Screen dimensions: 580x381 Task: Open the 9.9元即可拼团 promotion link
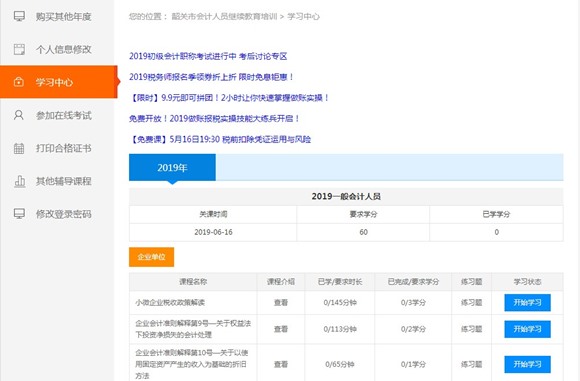point(228,98)
